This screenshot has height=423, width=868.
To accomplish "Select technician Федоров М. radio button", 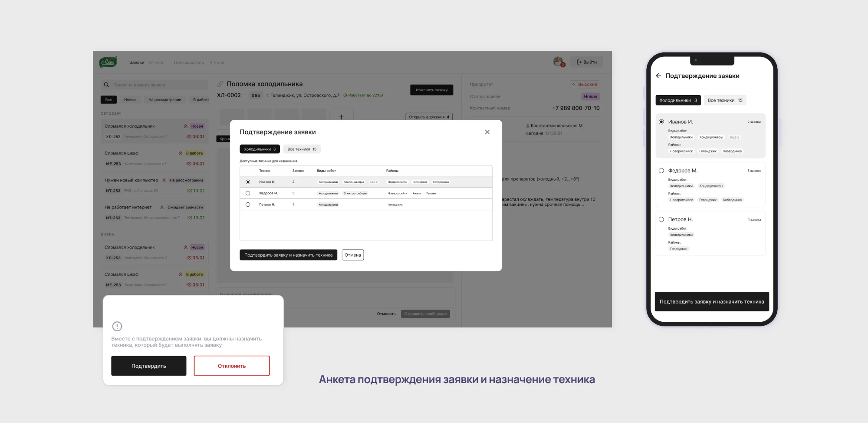I will pos(248,193).
